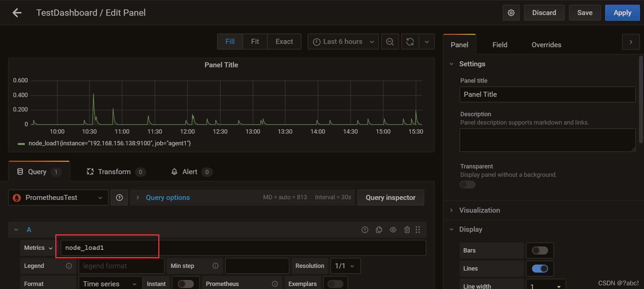Switch to the Field tab
This screenshot has height=289, width=644.
pyautogui.click(x=500, y=45)
